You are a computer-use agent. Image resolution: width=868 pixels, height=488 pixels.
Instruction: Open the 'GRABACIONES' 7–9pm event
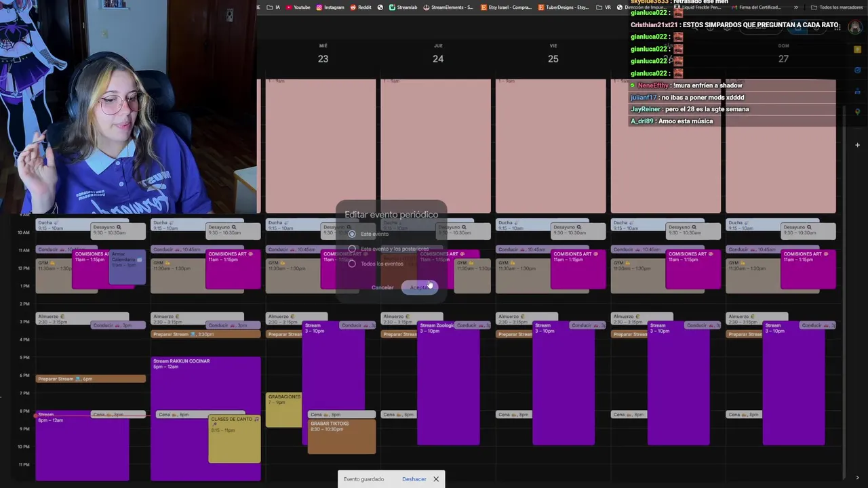click(283, 409)
